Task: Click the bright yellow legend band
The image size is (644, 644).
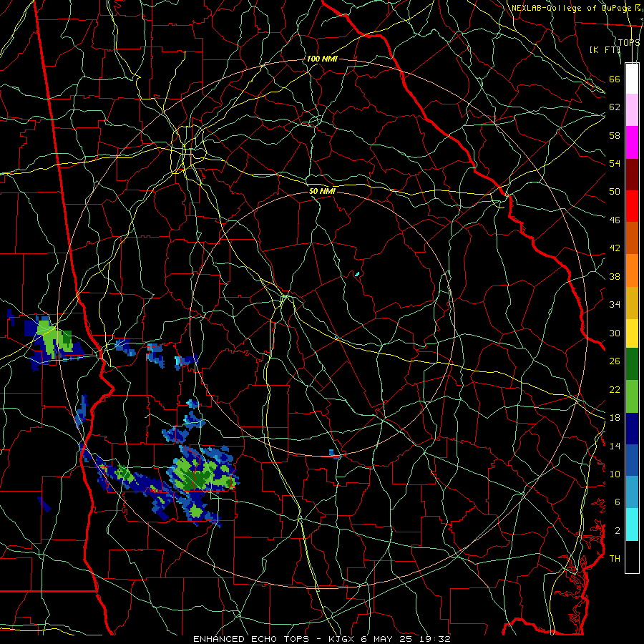Action: click(632, 333)
